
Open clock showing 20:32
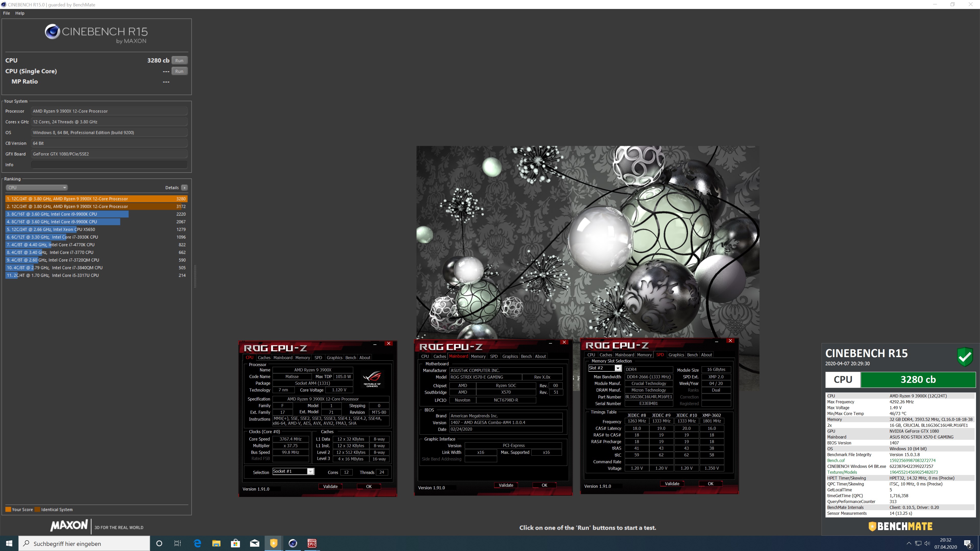(945, 543)
